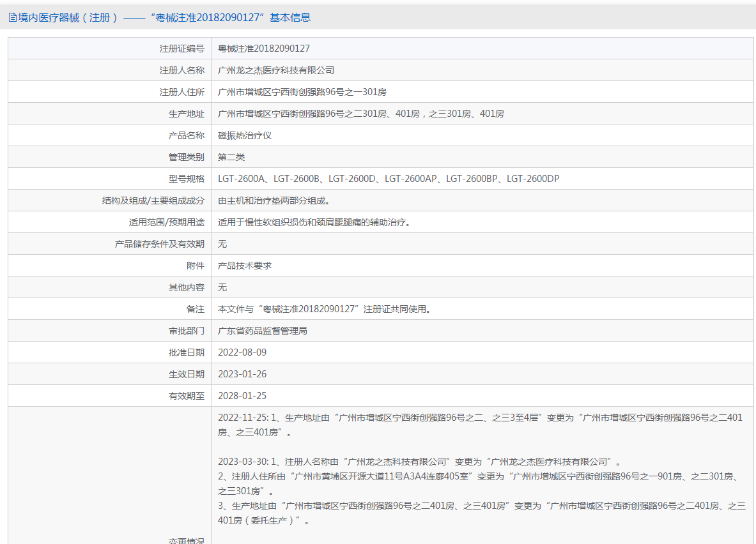The width and height of the screenshot is (756, 544).
Task: Click the approval date 2022-08-09
Action: pos(242,352)
